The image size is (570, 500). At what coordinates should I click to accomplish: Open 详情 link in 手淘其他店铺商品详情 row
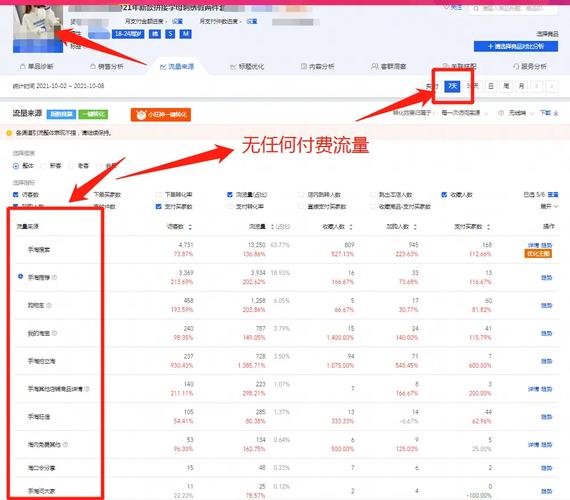point(533,389)
